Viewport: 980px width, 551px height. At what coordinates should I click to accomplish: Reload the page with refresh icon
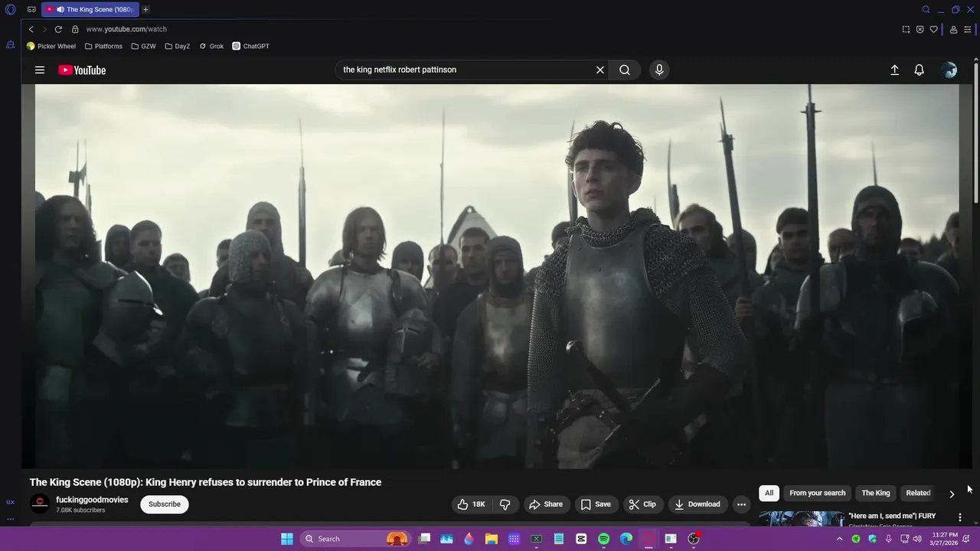pyautogui.click(x=58, y=29)
